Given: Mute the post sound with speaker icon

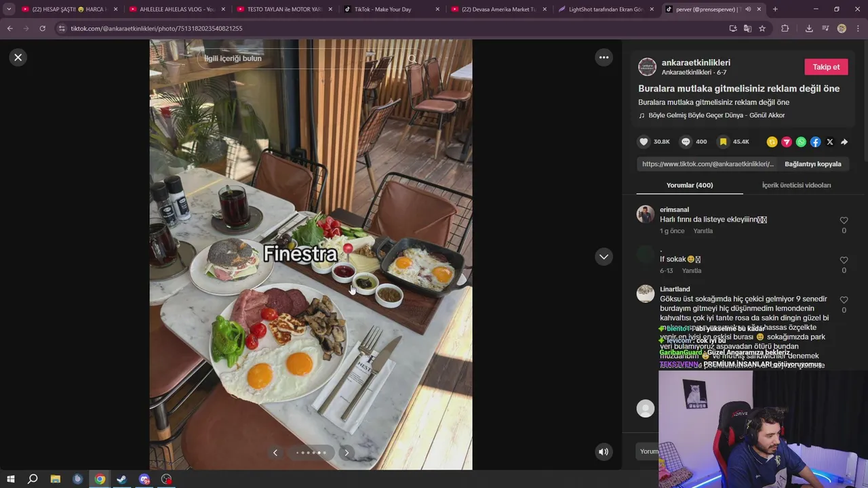Looking at the screenshot, I should [604, 451].
